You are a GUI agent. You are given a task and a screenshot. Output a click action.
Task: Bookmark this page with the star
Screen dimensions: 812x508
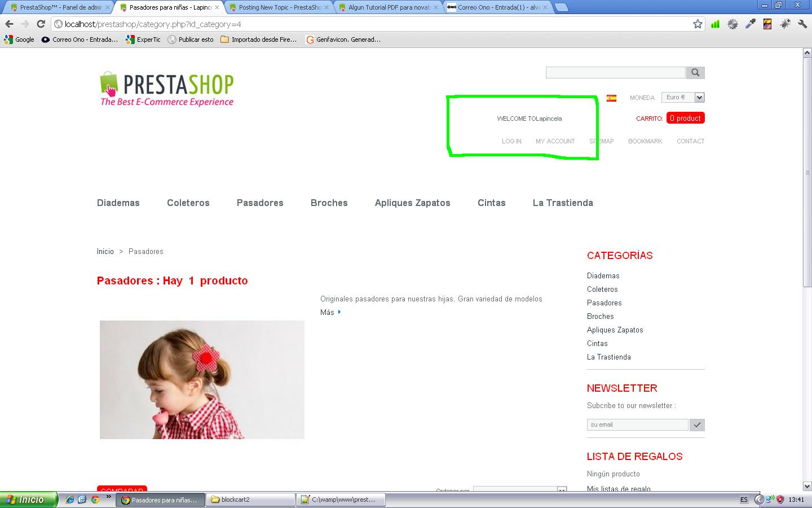click(x=698, y=24)
